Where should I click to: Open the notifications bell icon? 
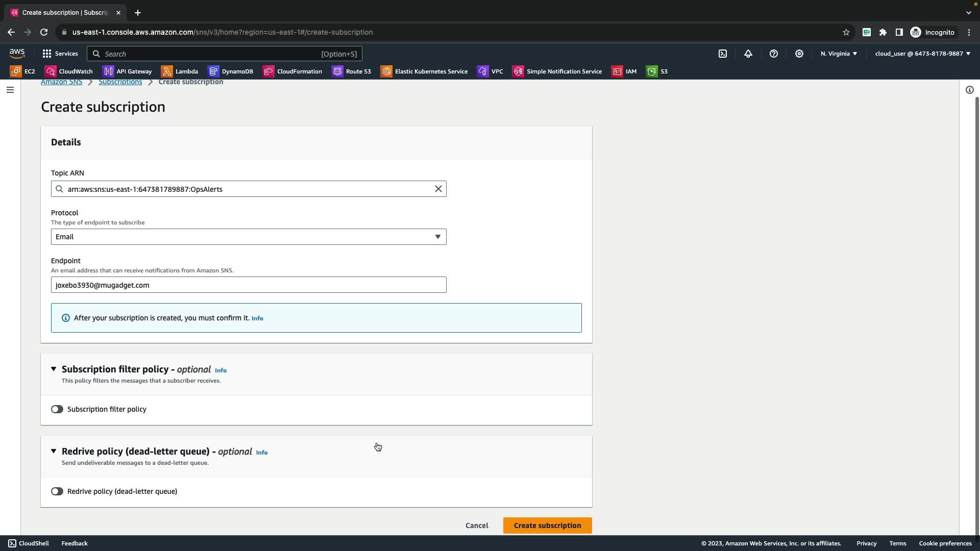pos(748,54)
